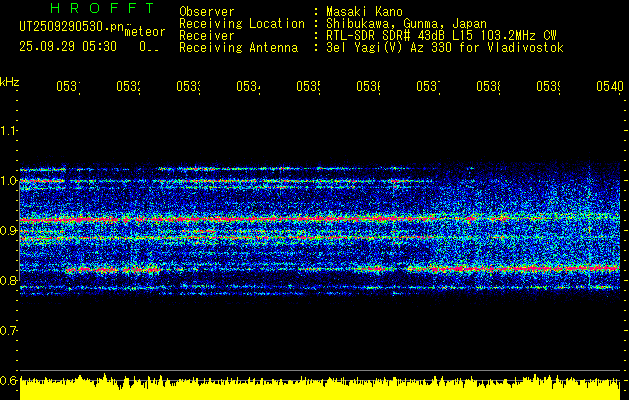Viewport: 629px width, 400px height.
Task: Click the 0531 time marker
Action: pos(68,86)
